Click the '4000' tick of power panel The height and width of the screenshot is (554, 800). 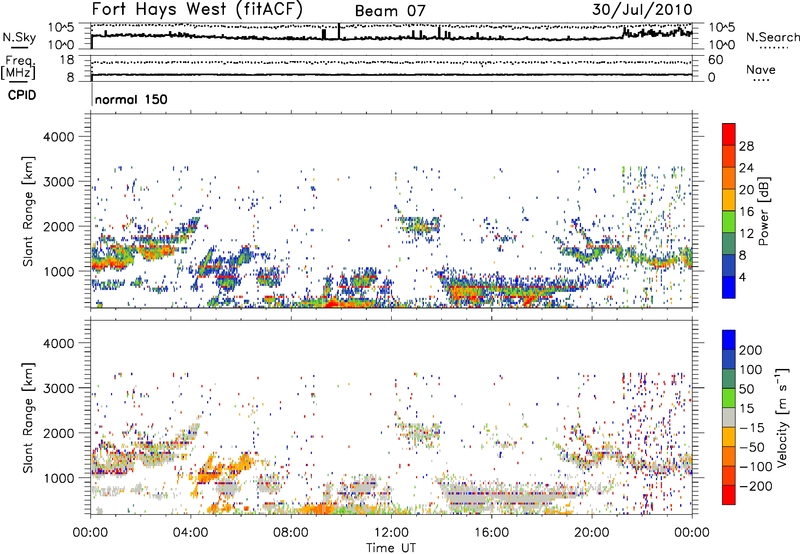pyautogui.click(x=58, y=137)
